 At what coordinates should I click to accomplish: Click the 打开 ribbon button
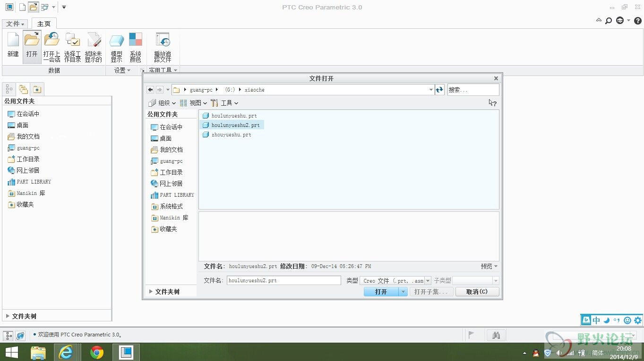(x=32, y=47)
